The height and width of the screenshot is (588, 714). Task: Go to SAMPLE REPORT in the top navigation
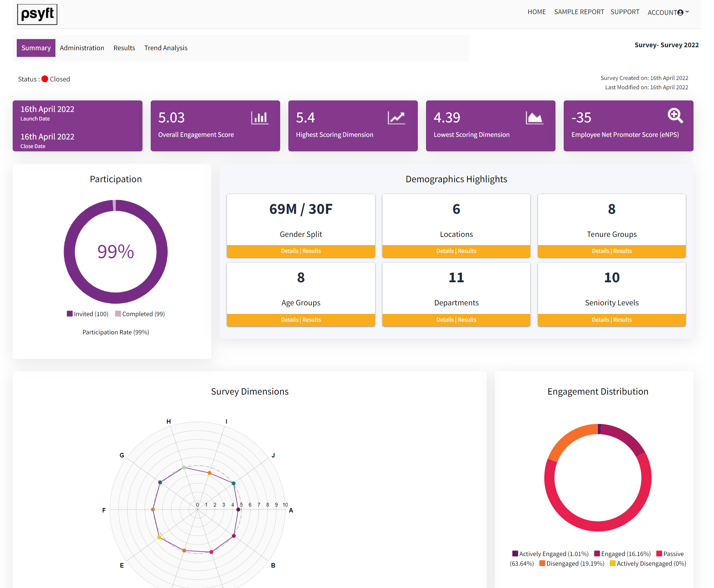pyautogui.click(x=579, y=12)
